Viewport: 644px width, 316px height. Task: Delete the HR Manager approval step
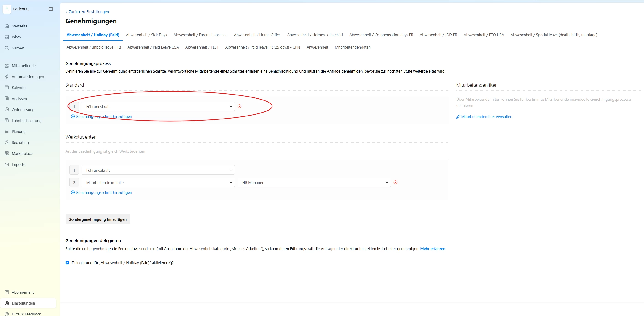click(x=396, y=182)
